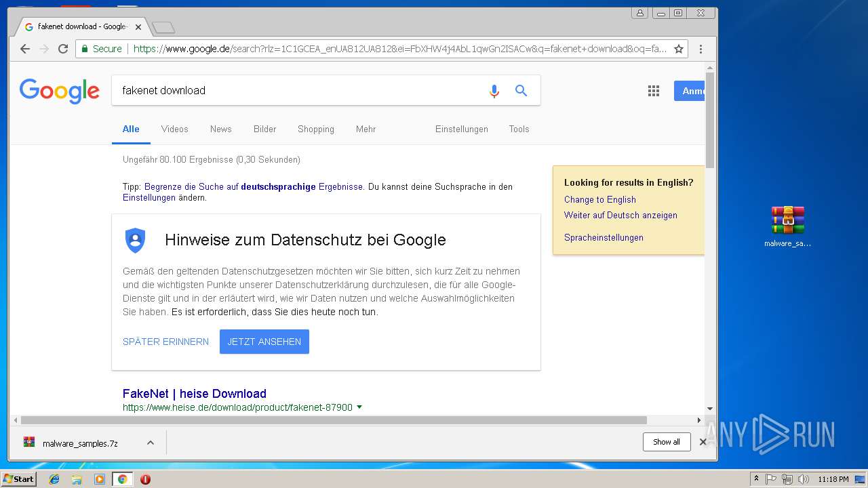Expand heise result dropdown arrow

click(359, 407)
